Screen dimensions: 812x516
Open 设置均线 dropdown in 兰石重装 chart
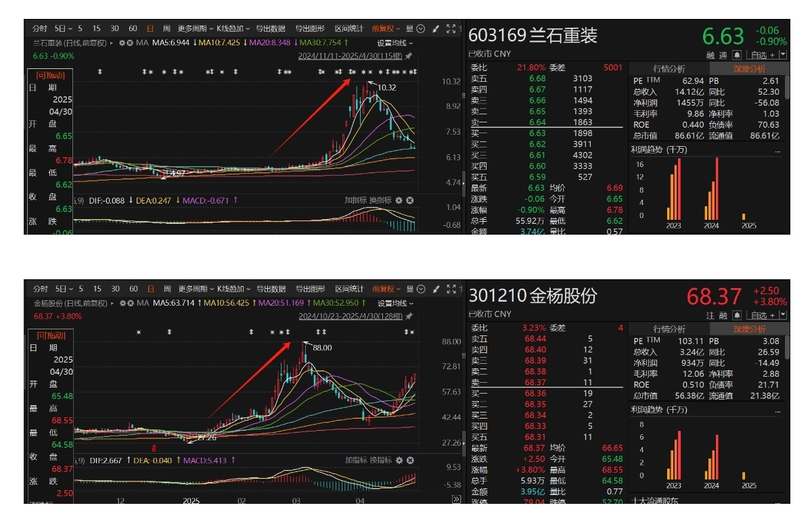[x=394, y=43]
